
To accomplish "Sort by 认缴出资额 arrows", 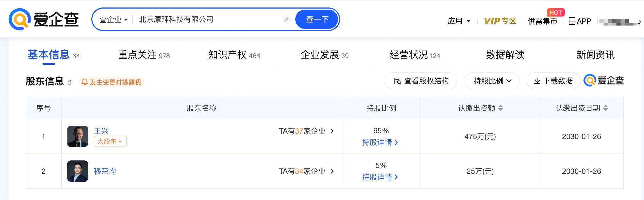I will [x=501, y=108].
